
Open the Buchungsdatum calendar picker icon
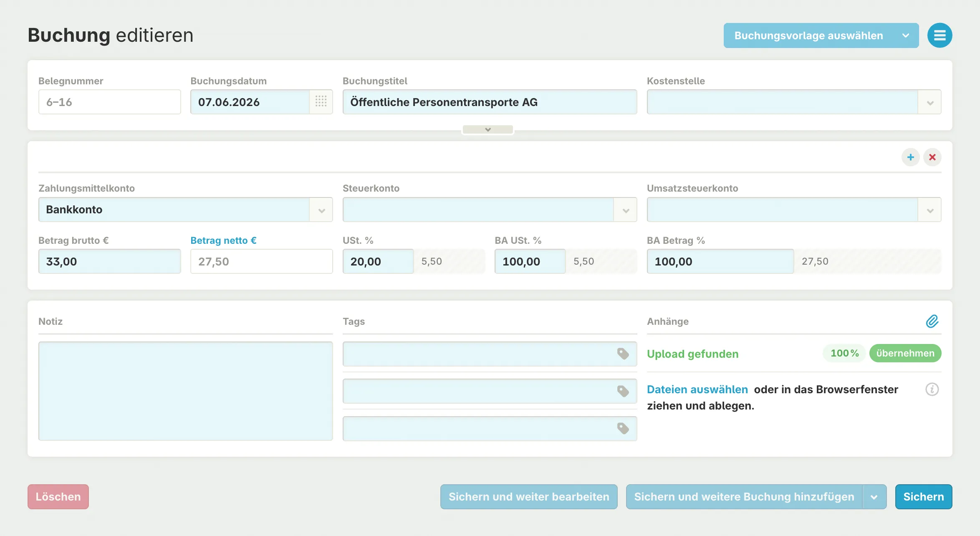tap(321, 101)
